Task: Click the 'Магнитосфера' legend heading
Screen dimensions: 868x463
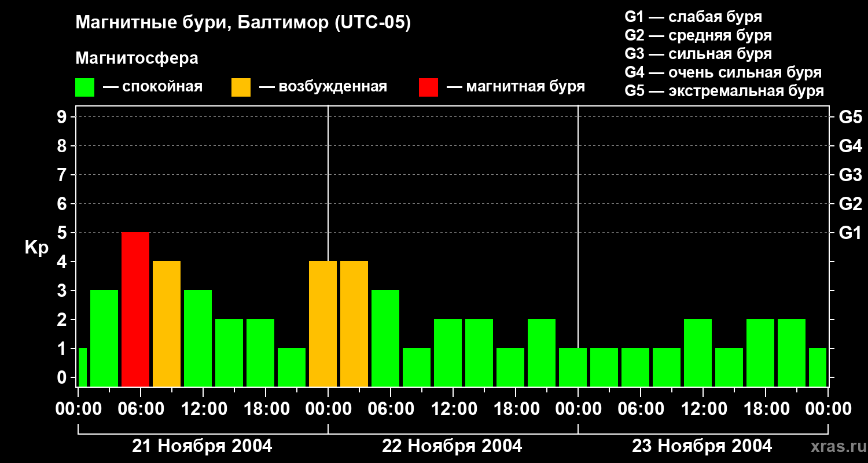Action: (x=137, y=58)
